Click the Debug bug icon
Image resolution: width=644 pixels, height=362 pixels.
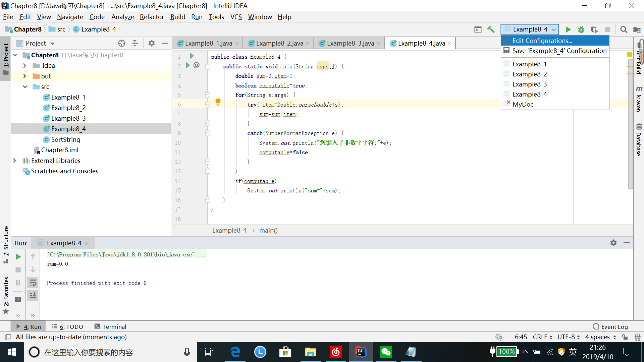pyautogui.click(x=581, y=29)
